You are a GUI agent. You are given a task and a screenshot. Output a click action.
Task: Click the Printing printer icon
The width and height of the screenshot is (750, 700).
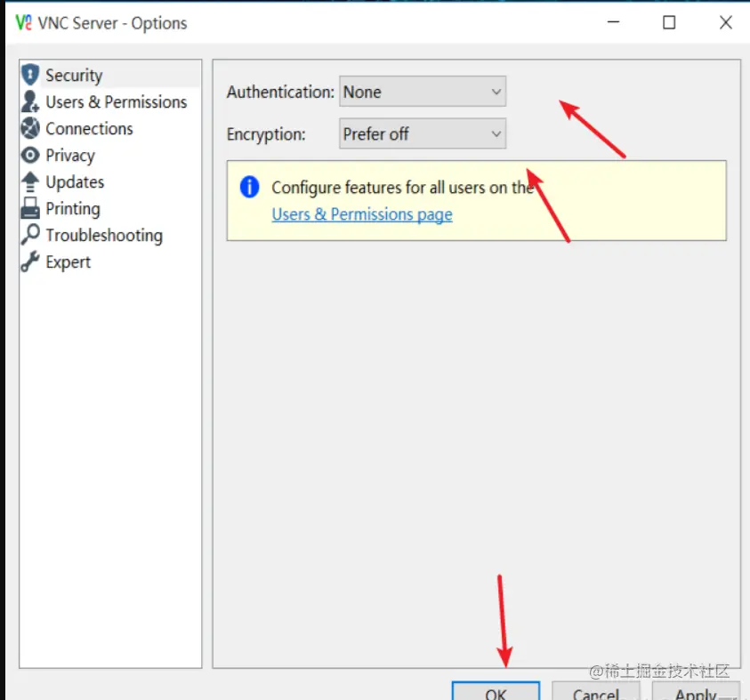(x=30, y=208)
